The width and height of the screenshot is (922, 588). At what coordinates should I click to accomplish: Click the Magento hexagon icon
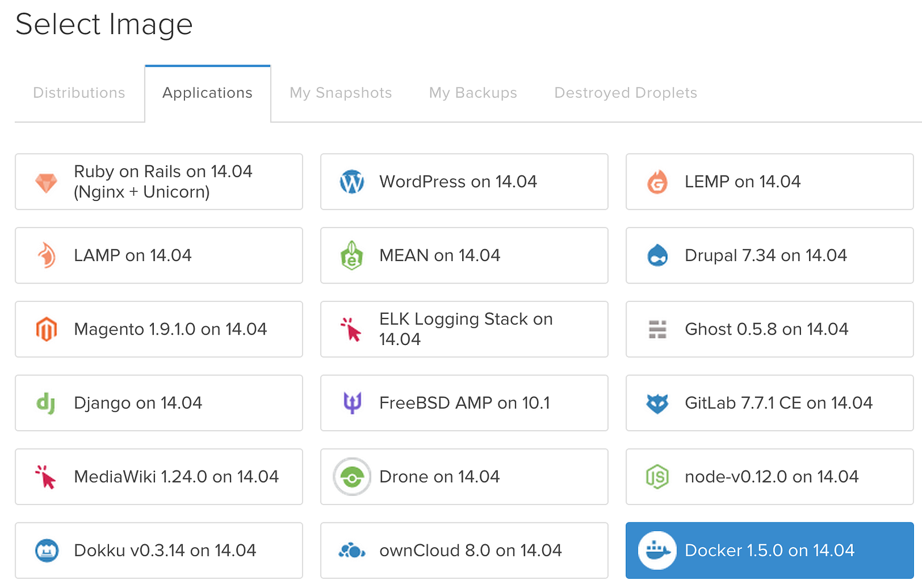pyautogui.click(x=47, y=329)
